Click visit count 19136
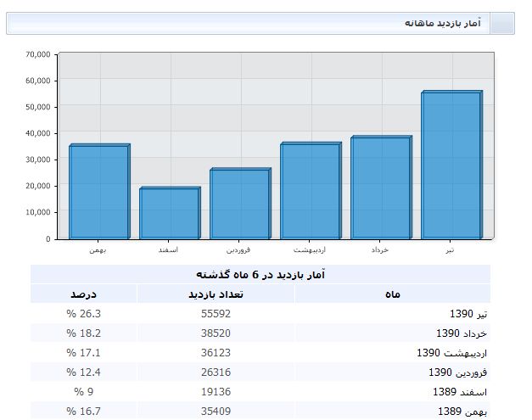Screen dimensions: 532x420 click(216, 392)
